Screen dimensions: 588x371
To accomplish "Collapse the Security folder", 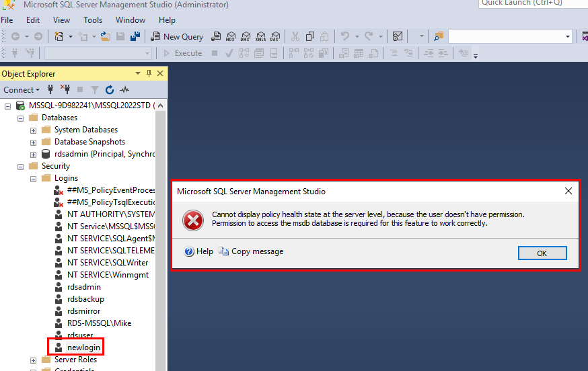I will click(20, 167).
